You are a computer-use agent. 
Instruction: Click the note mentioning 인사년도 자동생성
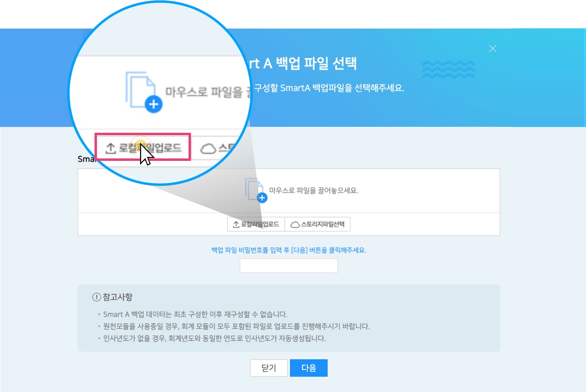[x=214, y=338]
